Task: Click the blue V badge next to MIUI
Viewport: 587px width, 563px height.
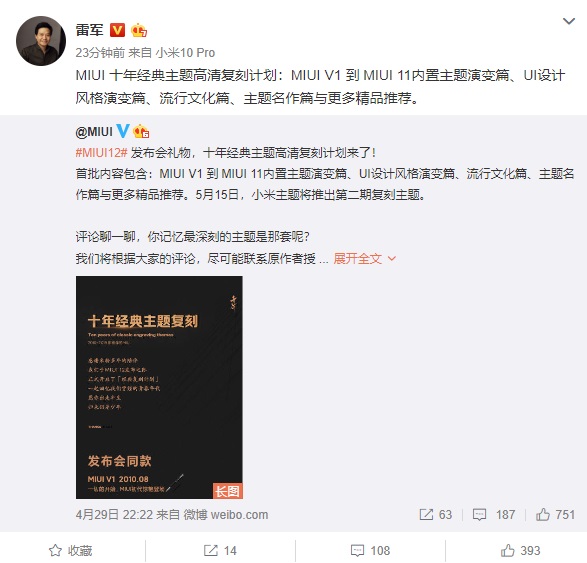Action: click(x=123, y=131)
